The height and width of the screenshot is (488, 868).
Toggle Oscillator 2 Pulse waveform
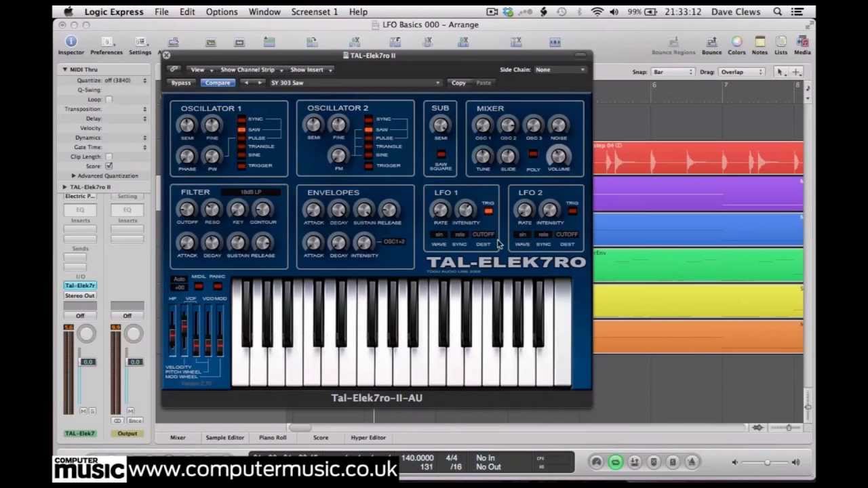pyautogui.click(x=368, y=138)
